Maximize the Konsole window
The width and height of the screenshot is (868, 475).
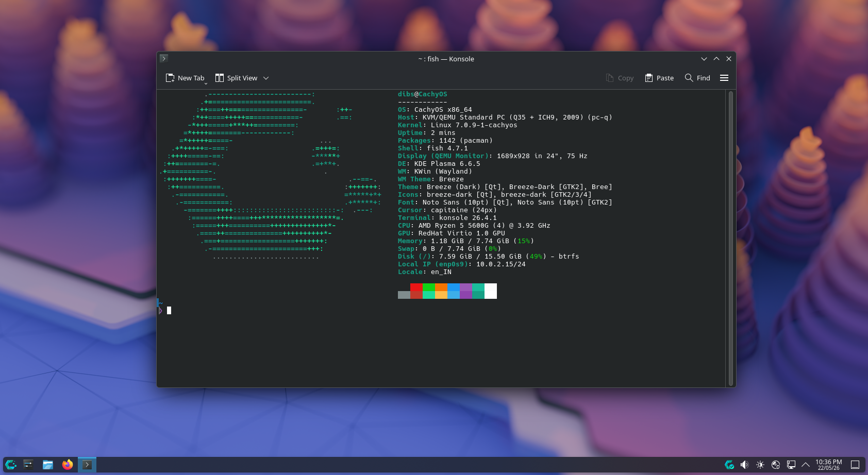716,59
